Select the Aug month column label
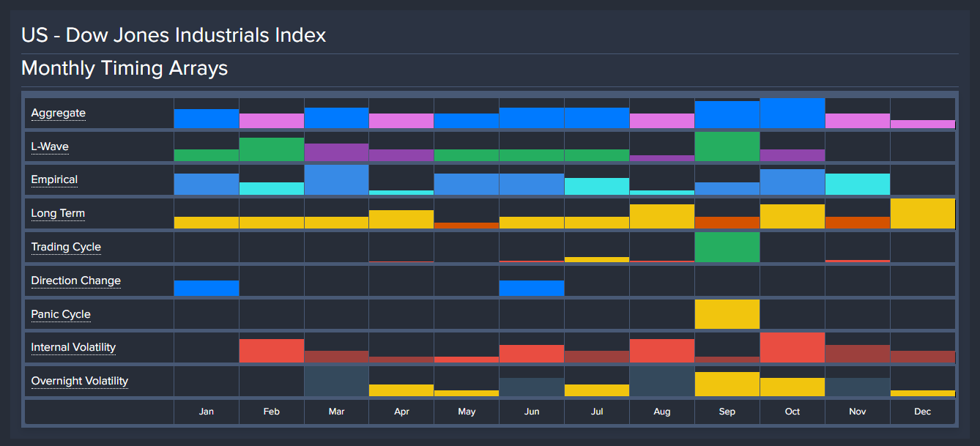Viewport: 980px width, 446px height. pyautogui.click(x=662, y=412)
